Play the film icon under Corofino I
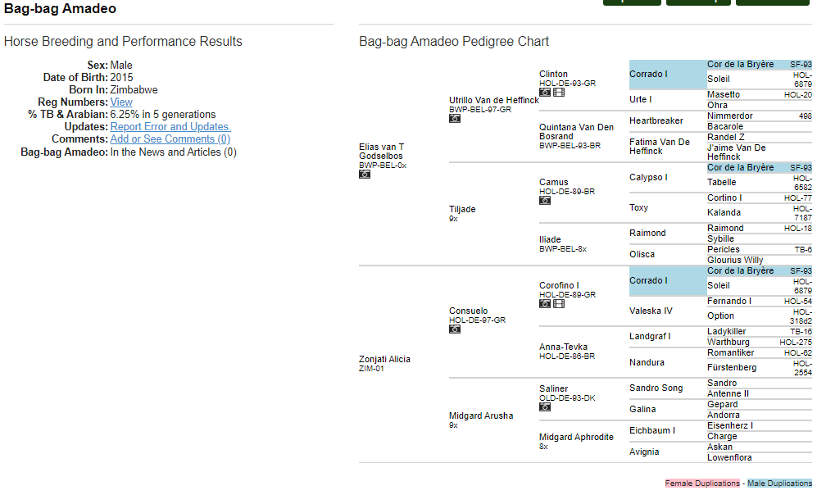 (x=559, y=304)
